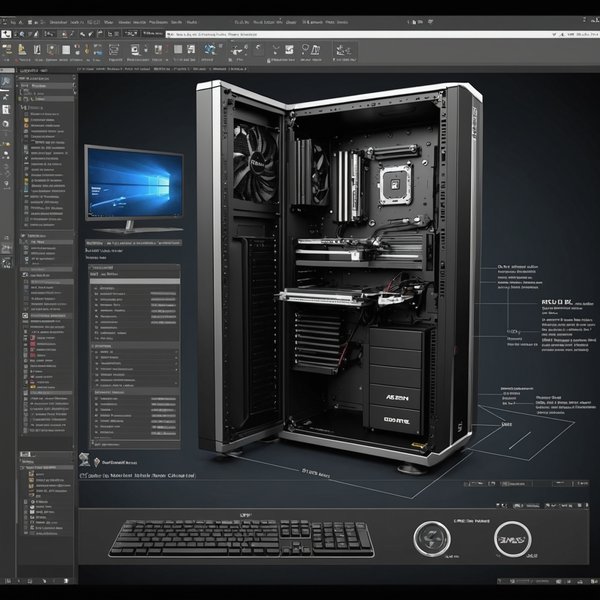600x600 pixels.
Task: Click the caption bar beneath the monitor thumbnail
Action: pos(134,243)
